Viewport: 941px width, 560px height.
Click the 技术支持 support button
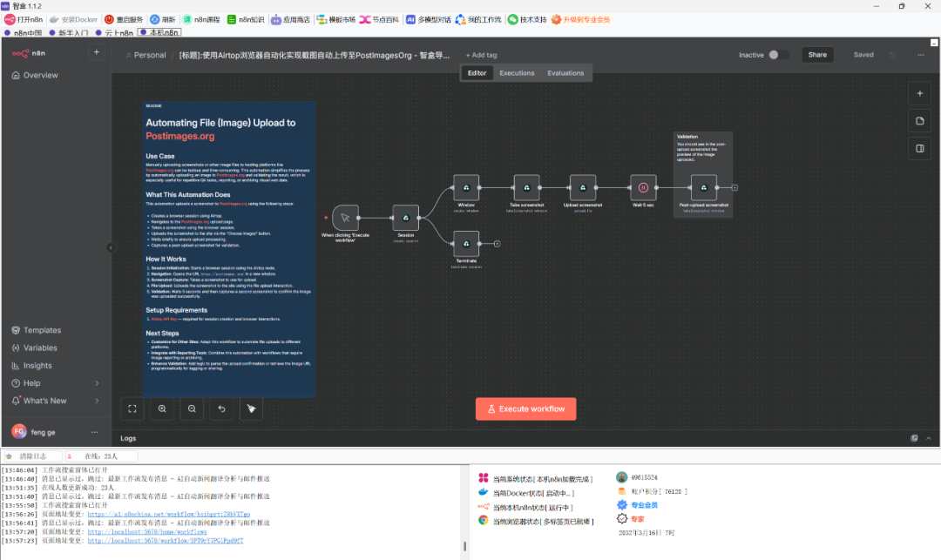tap(527, 19)
